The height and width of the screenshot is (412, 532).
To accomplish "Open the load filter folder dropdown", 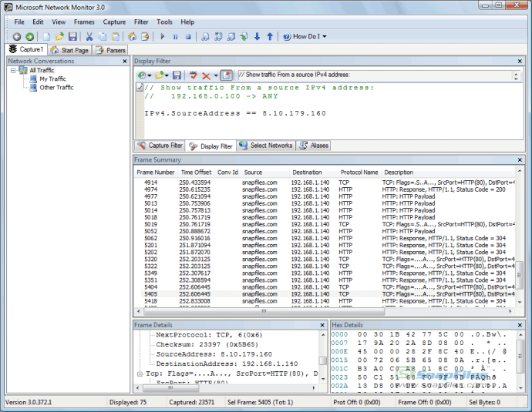I will 161,75.
